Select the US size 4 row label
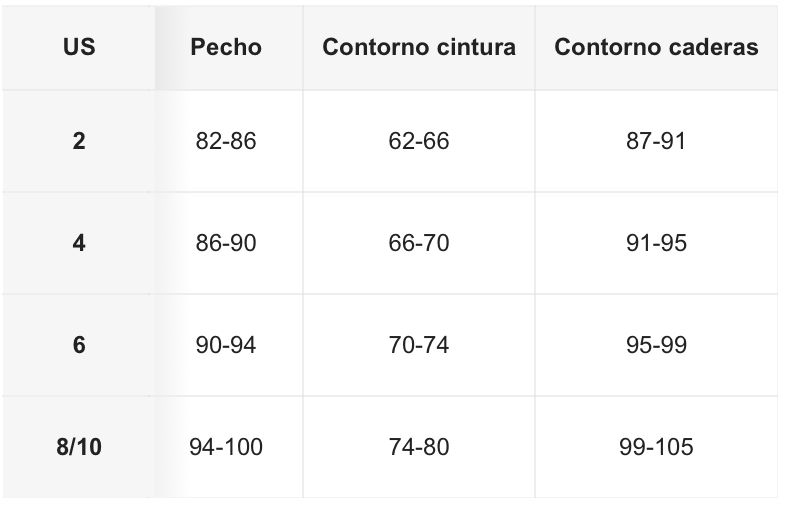This screenshot has width=804, height=505. 79,243
